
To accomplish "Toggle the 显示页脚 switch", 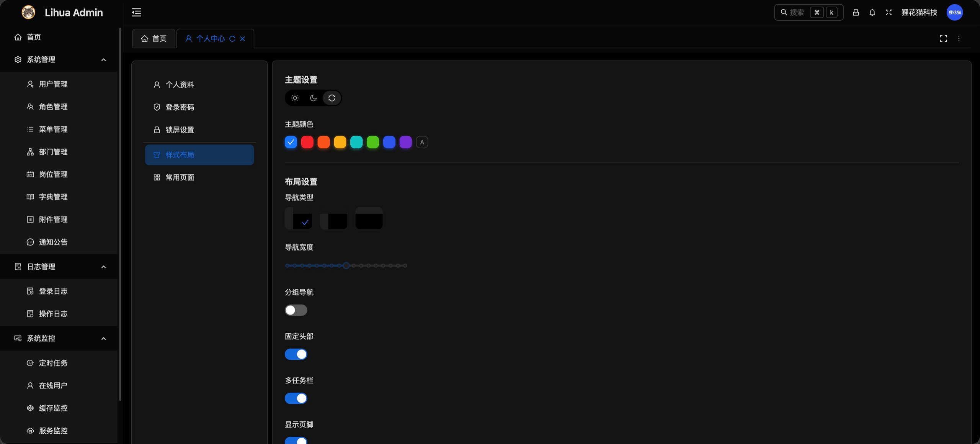I will click(x=296, y=440).
